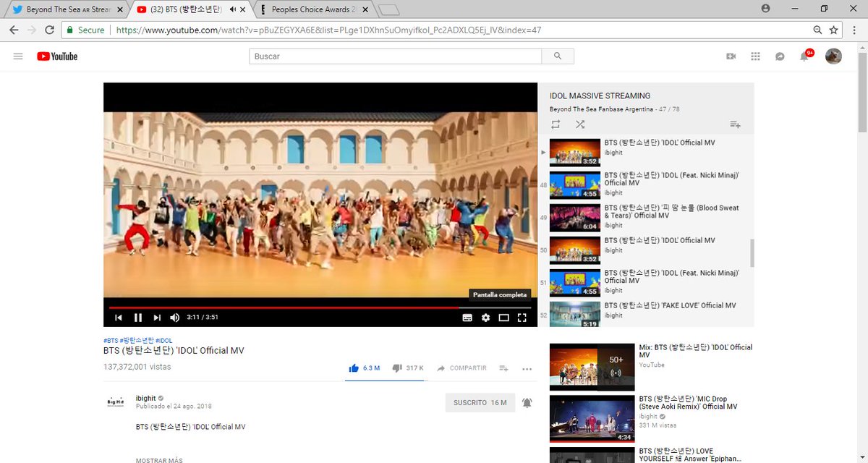
Task: Toggle playlist loop
Action: pos(556,124)
